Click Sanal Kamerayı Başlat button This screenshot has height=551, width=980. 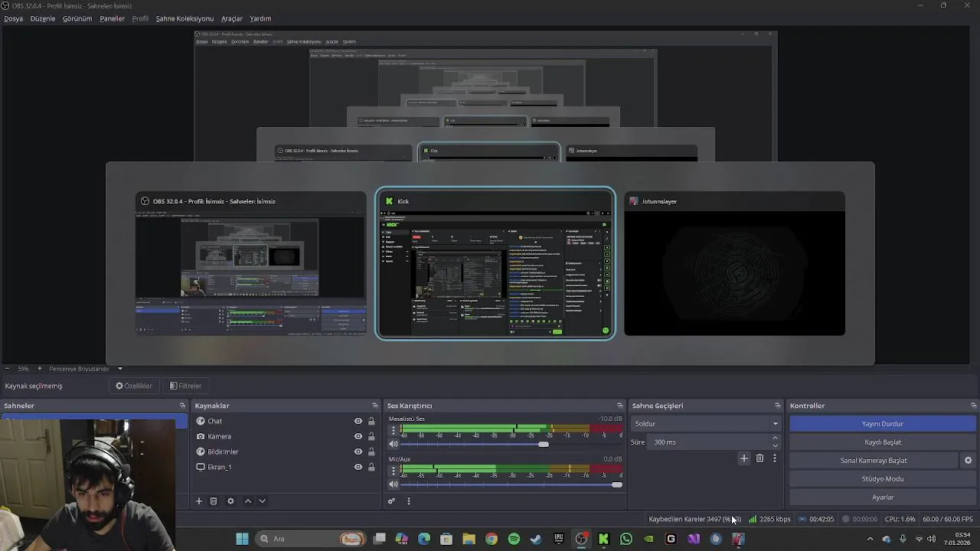click(874, 461)
